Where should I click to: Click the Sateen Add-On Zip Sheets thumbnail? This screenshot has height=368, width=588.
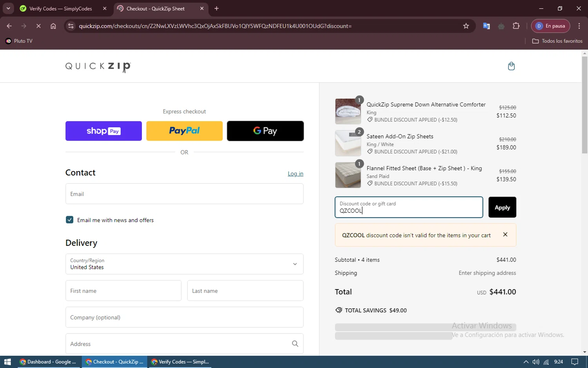coord(348,143)
